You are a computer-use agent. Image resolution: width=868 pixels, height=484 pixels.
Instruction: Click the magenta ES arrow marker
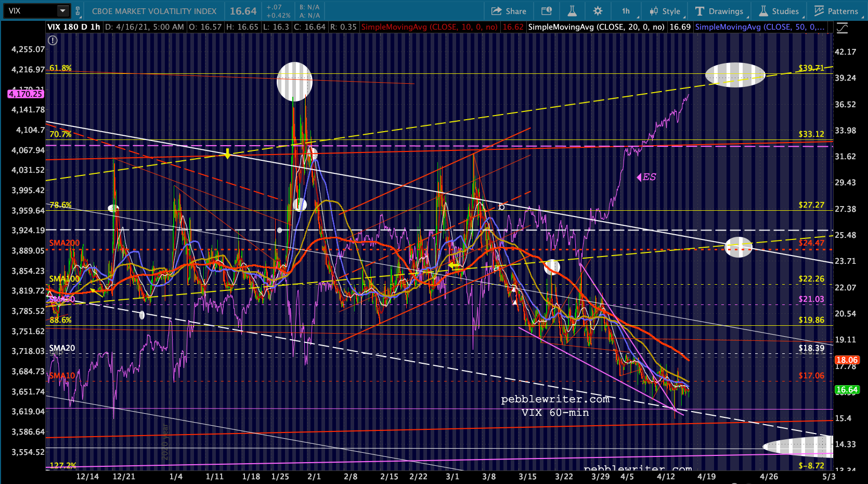tap(639, 177)
